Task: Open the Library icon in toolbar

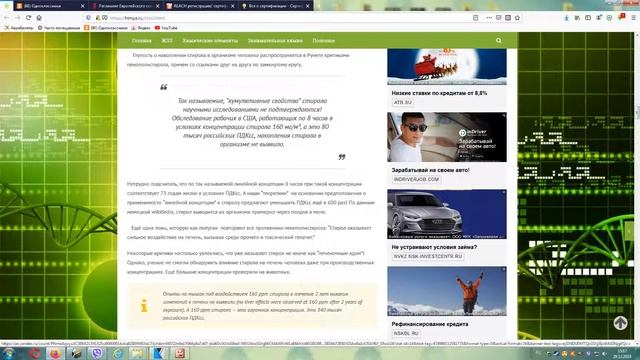Action: point(577,18)
